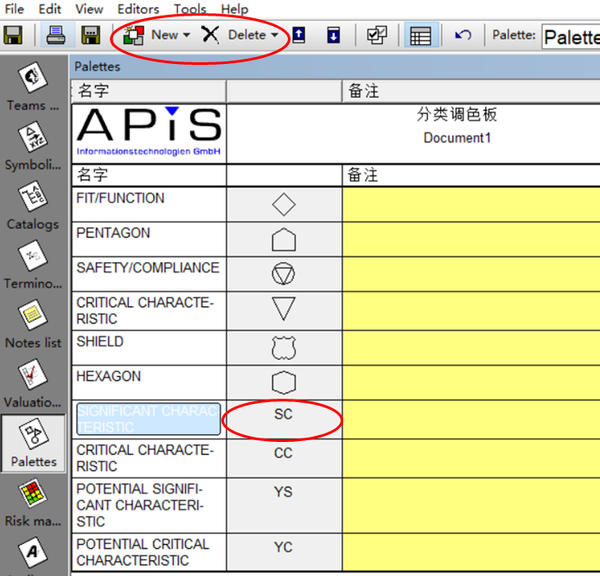This screenshot has height=576, width=600.
Task: Click the move down arrow icon
Action: click(x=334, y=35)
